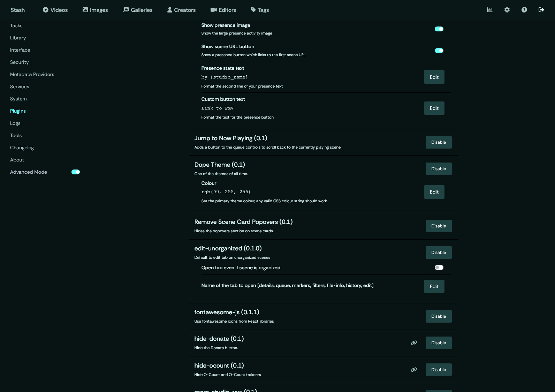The image size is (555, 392).
Task: Go to Videos in the navbar
Action: (x=55, y=10)
